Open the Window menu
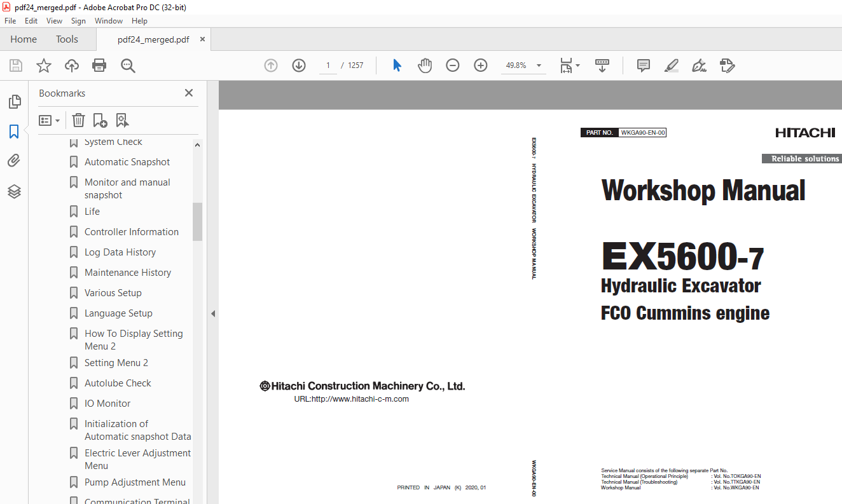 click(109, 21)
